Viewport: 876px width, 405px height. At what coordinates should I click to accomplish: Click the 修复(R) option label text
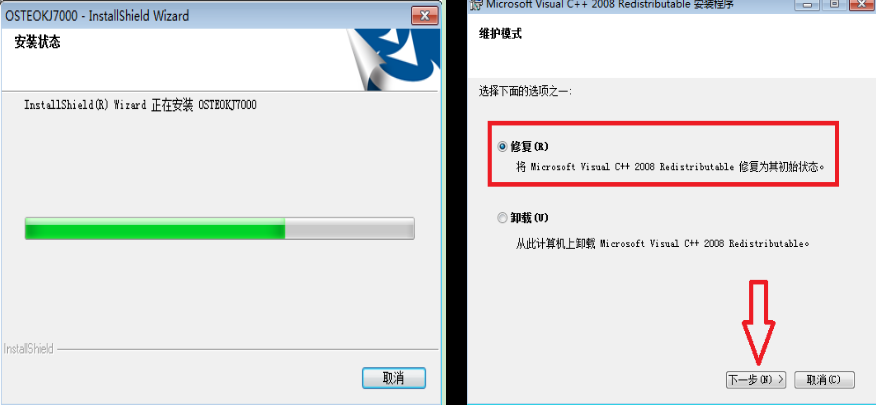tap(530, 147)
